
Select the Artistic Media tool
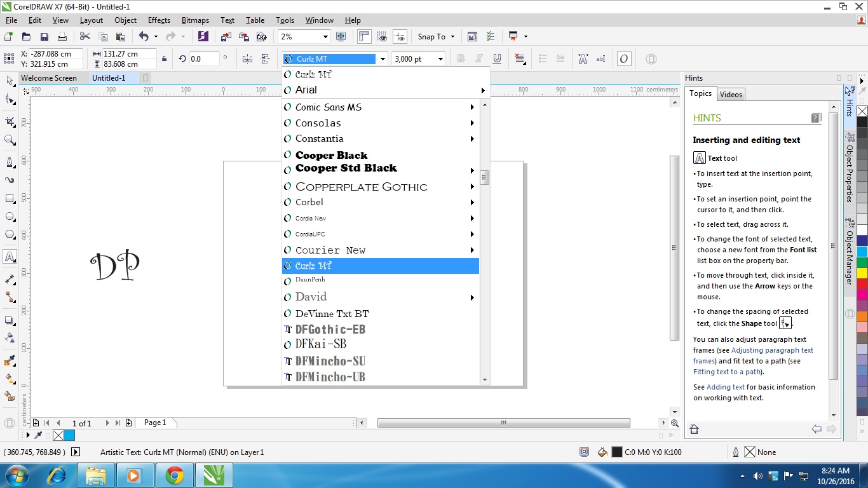click(10, 180)
